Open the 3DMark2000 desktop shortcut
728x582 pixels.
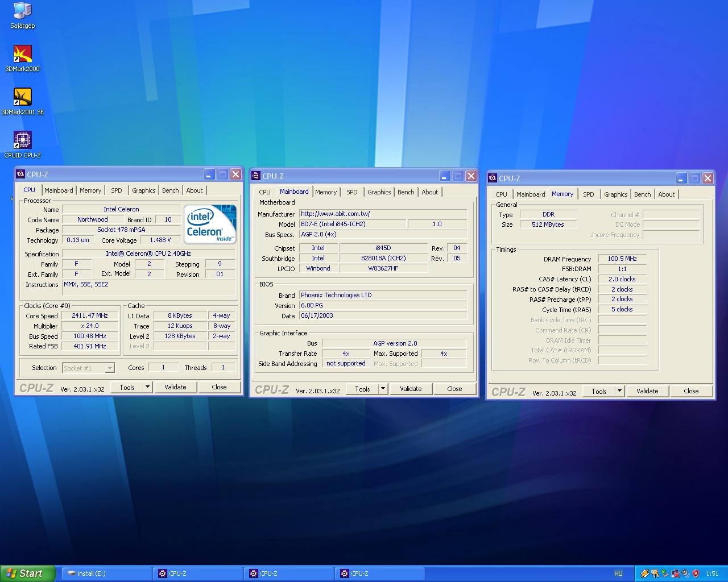pyautogui.click(x=22, y=58)
